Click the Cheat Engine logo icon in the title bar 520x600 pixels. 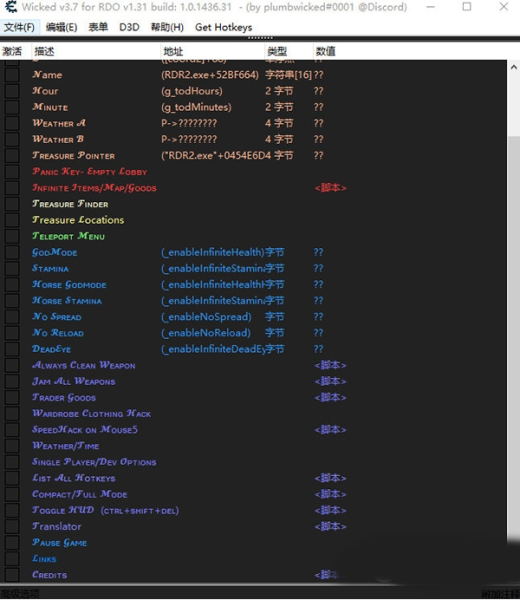[11, 7]
